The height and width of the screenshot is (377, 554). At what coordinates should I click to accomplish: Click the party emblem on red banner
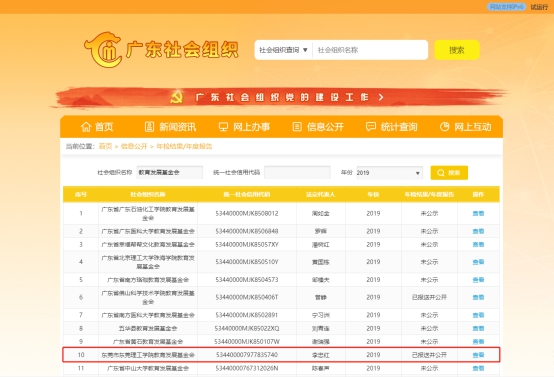(x=177, y=97)
